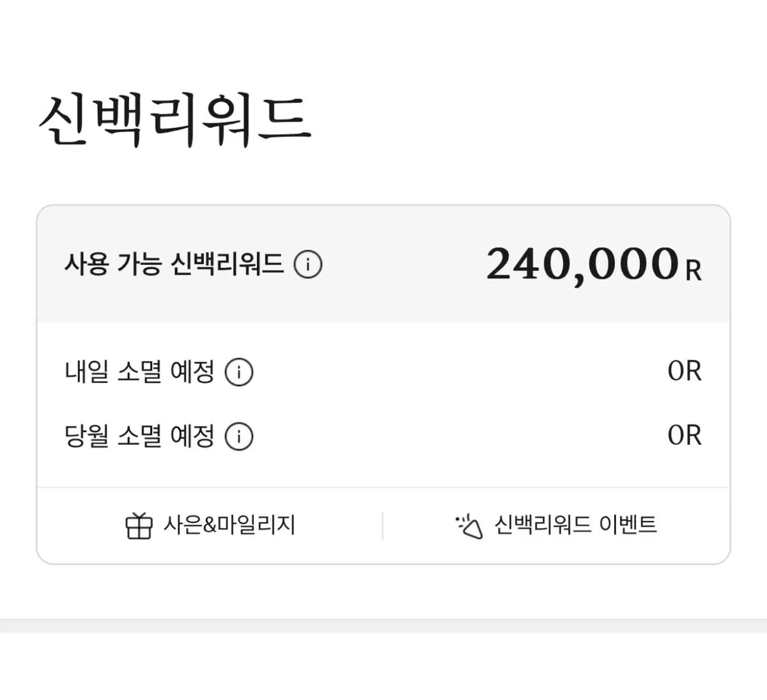Click the party popper event icon
This screenshot has width=767, height=700.
coord(469,526)
